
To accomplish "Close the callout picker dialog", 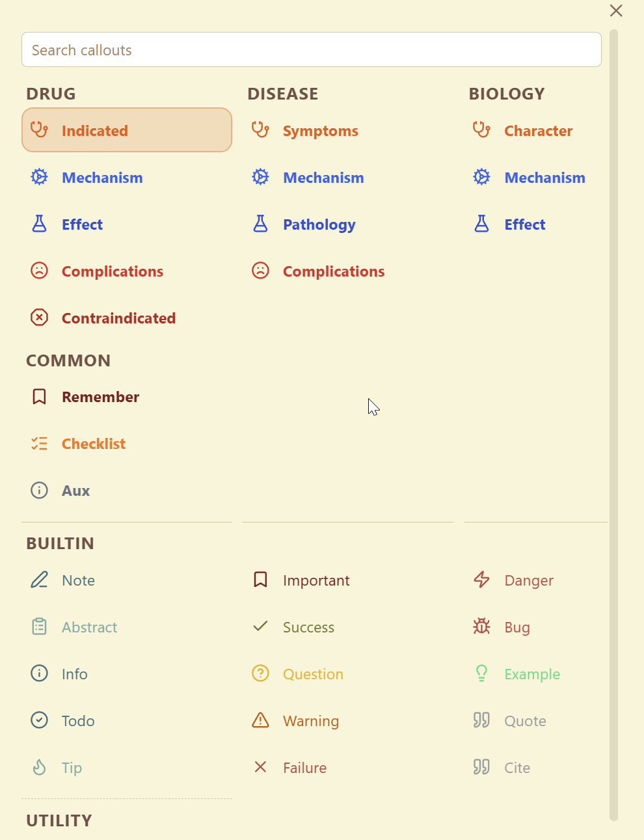I will (616, 10).
